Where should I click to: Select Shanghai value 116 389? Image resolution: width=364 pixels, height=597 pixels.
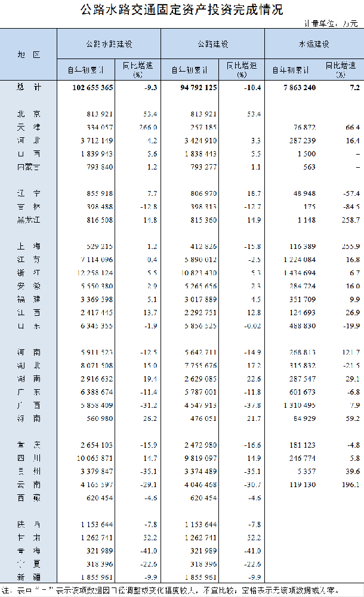(x=303, y=247)
